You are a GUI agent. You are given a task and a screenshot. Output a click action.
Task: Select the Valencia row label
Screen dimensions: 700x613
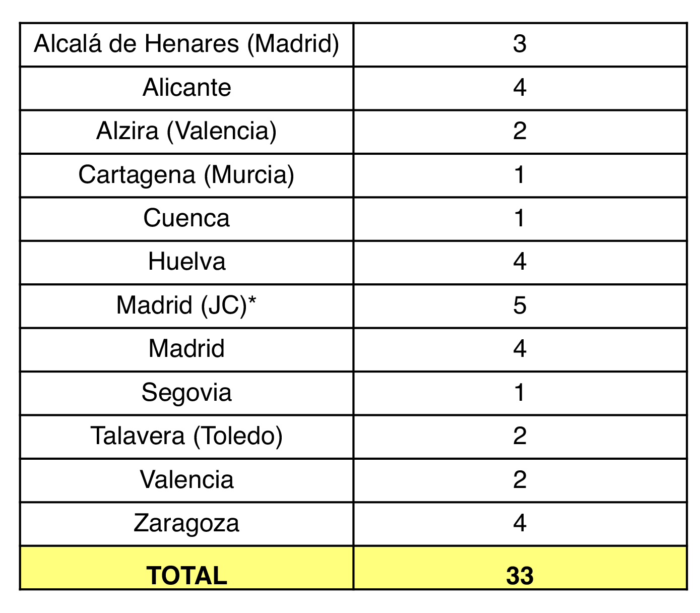(x=186, y=480)
